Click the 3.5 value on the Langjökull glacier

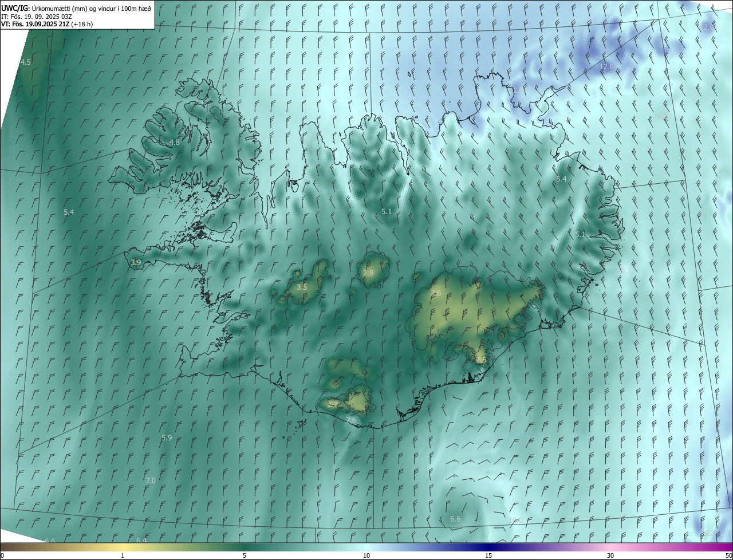pos(302,287)
